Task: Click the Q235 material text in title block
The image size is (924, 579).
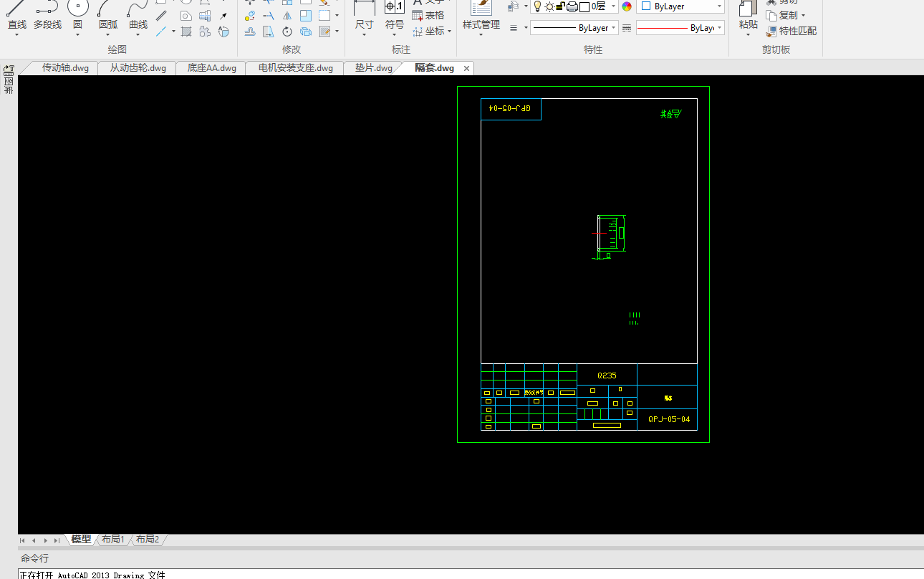Action: click(607, 375)
